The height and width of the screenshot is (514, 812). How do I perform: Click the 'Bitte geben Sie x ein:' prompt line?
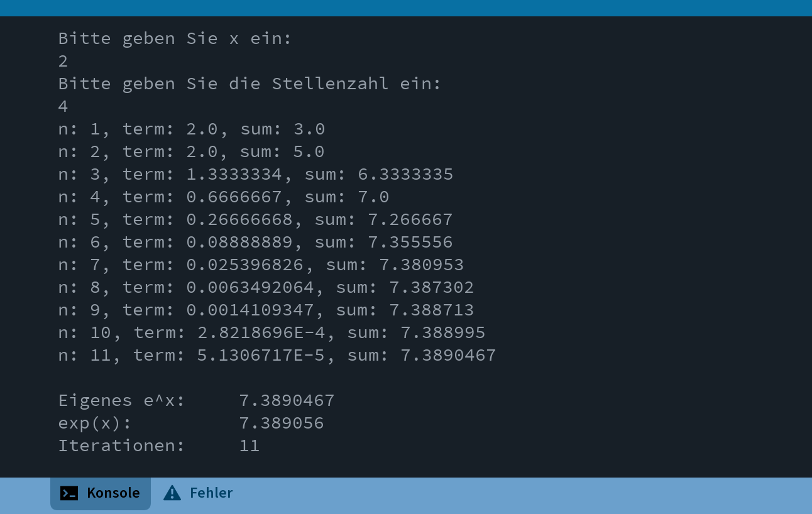(175, 38)
